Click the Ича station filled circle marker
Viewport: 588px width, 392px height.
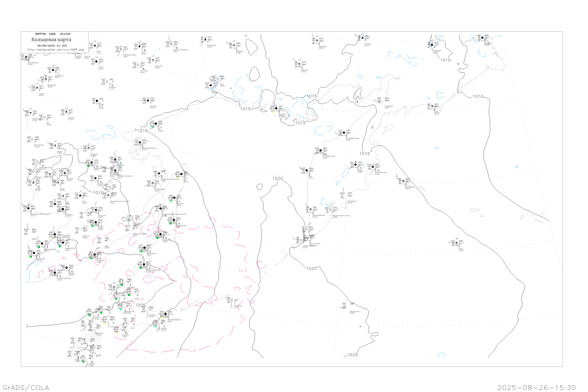[307, 171]
